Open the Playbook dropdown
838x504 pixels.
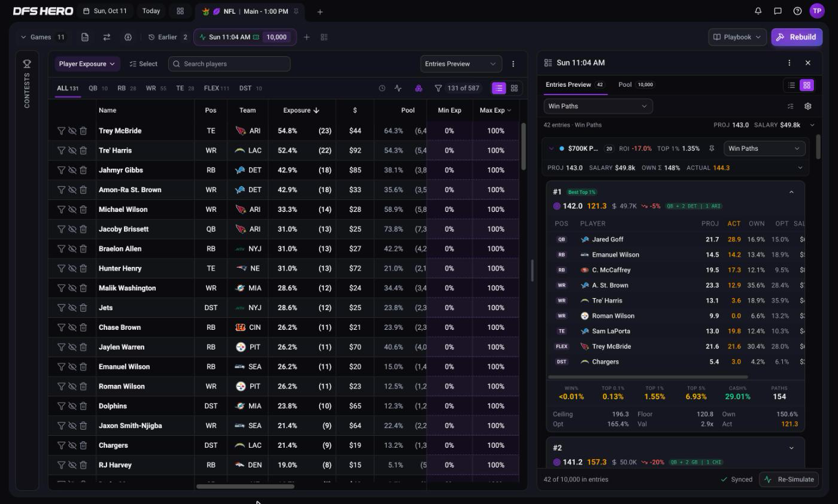pyautogui.click(x=737, y=37)
